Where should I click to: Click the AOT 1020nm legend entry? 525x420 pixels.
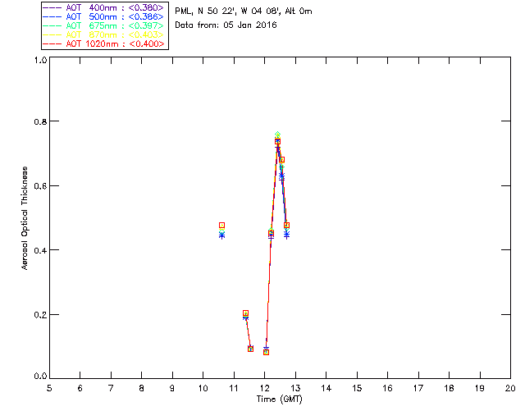pos(103,43)
